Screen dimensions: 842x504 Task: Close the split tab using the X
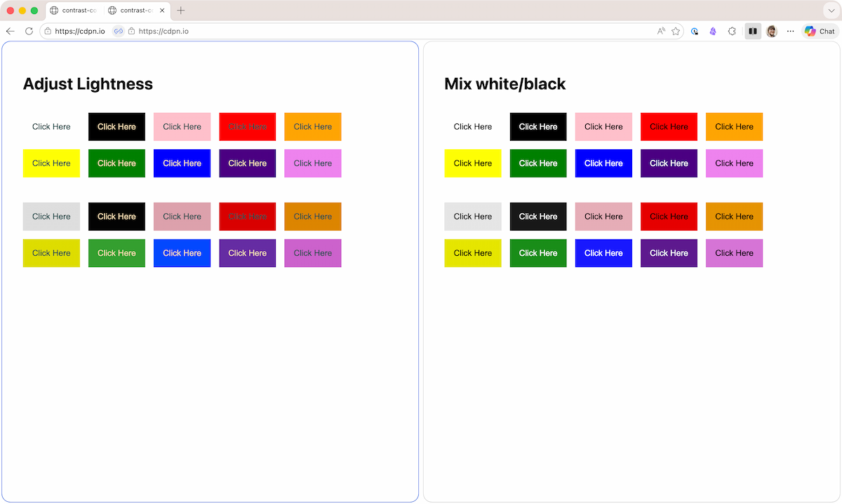(163, 11)
